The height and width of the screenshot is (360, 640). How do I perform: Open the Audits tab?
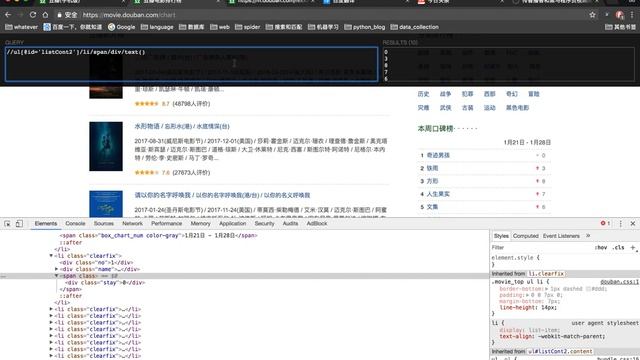click(x=290, y=223)
